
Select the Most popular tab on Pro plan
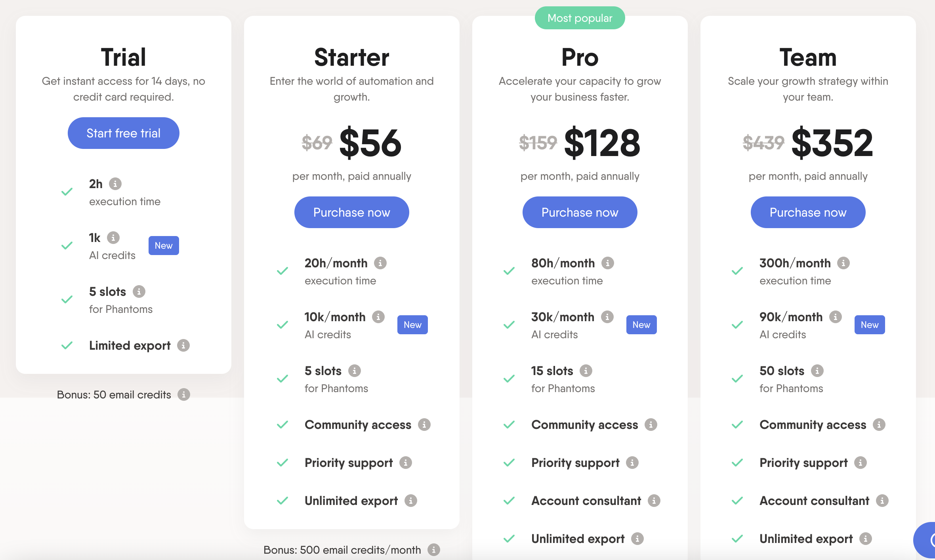tap(579, 17)
